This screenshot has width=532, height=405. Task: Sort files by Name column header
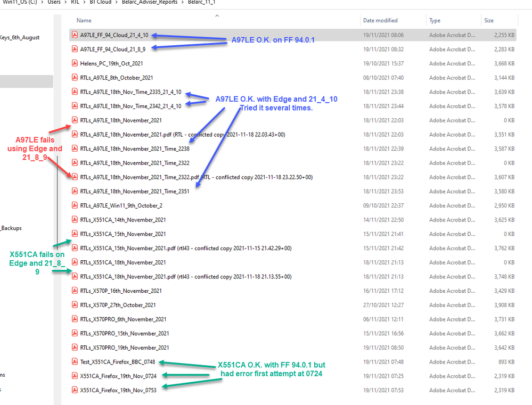pos(84,21)
